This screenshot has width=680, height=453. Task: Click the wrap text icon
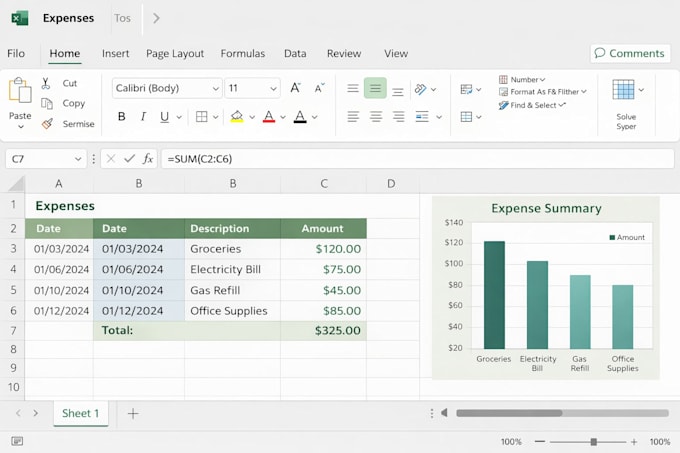[466, 89]
